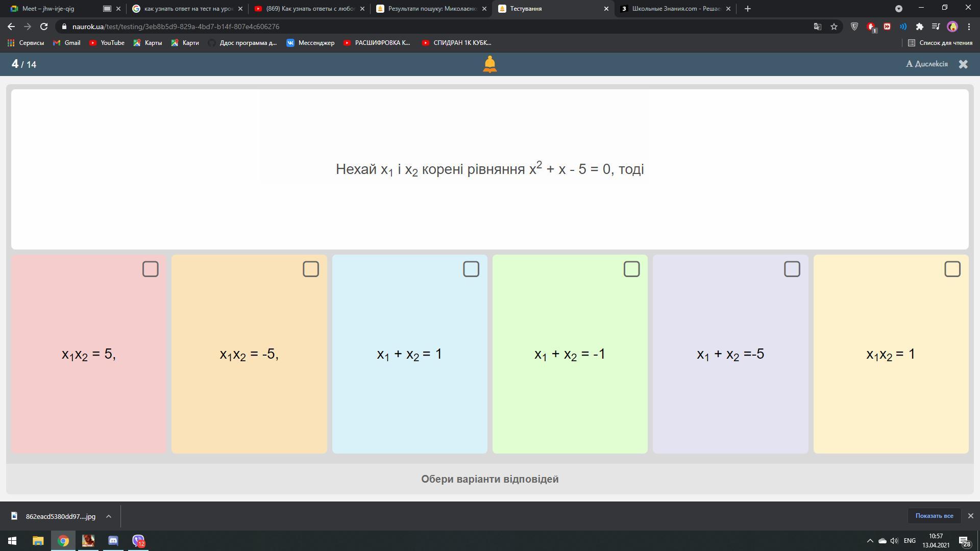Open Chrome three-dot menu
The height and width of the screenshot is (551, 980).
pyautogui.click(x=969, y=27)
